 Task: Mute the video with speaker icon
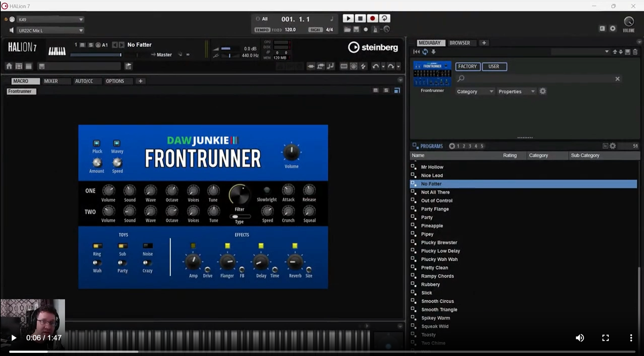(x=580, y=338)
